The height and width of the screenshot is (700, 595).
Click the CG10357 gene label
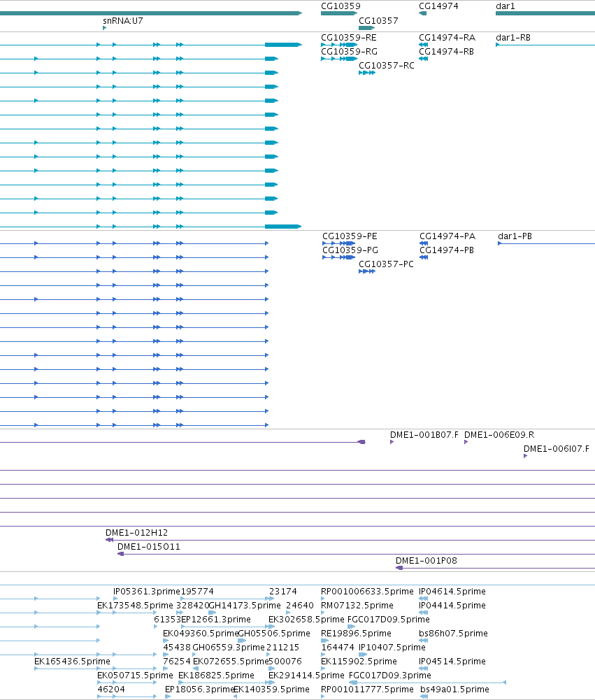point(378,20)
